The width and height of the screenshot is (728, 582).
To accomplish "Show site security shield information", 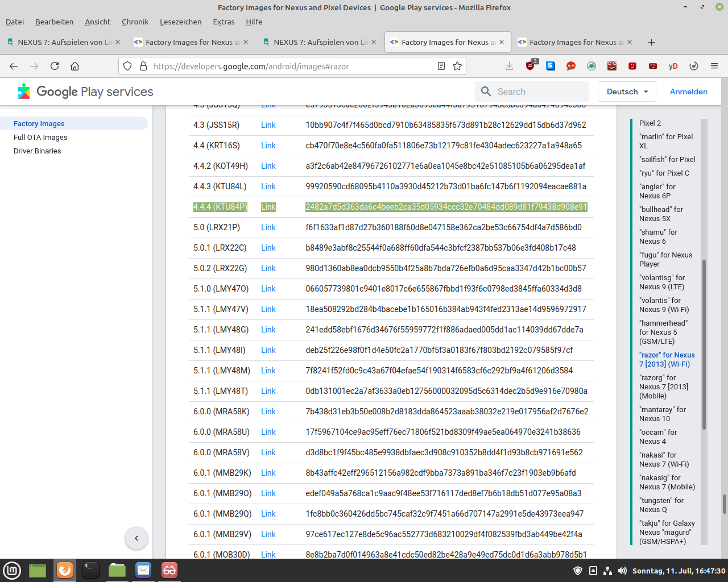I will pos(127,66).
